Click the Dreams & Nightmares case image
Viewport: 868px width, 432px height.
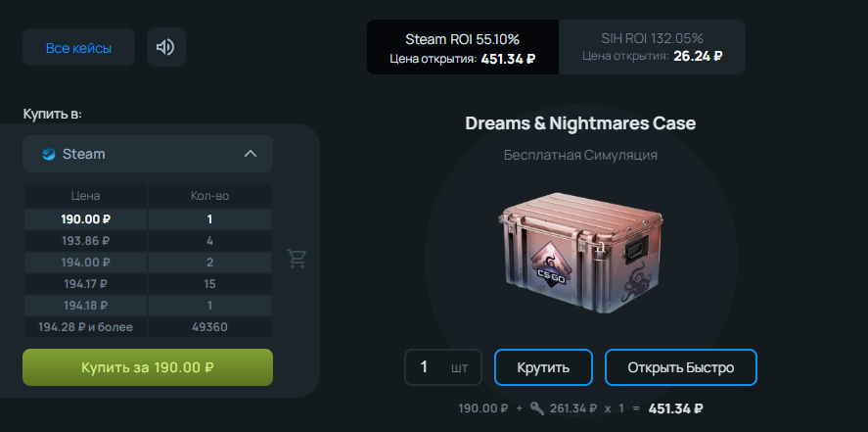(x=580, y=254)
